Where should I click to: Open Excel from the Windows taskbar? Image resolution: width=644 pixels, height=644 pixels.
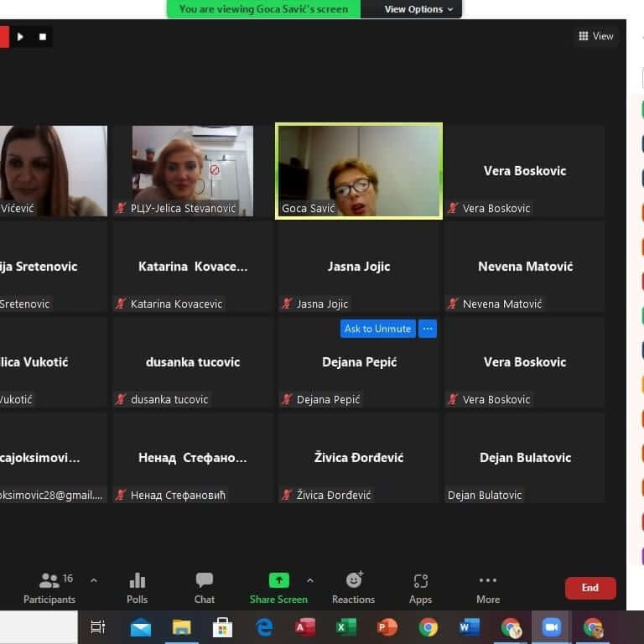pos(345,627)
